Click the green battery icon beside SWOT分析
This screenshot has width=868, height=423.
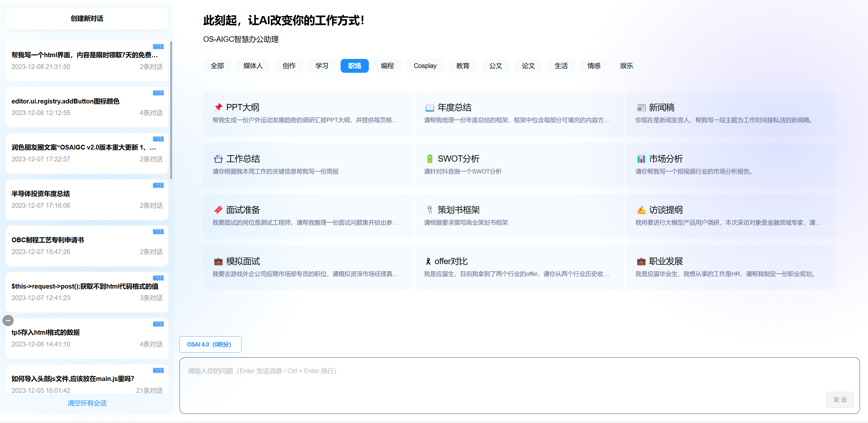pos(430,159)
